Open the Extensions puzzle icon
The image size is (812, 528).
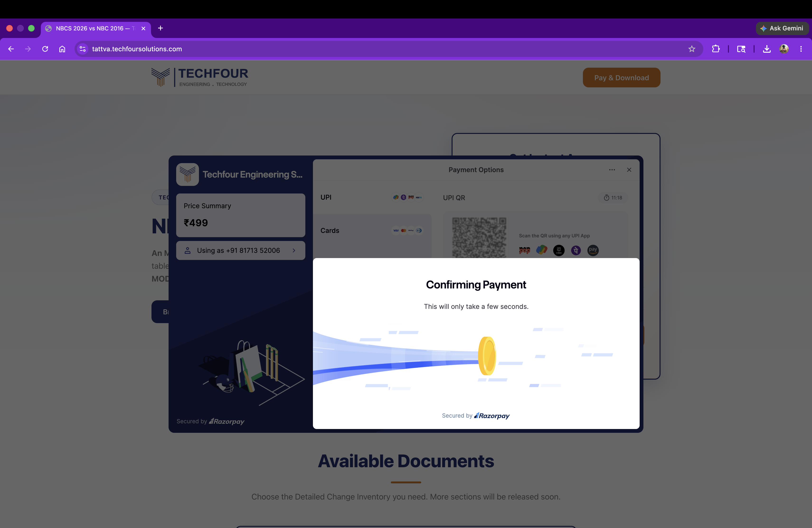[x=716, y=49]
